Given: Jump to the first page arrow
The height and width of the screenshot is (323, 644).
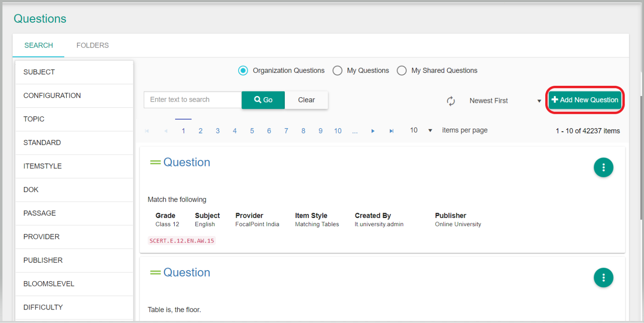Looking at the screenshot, I should click(147, 131).
